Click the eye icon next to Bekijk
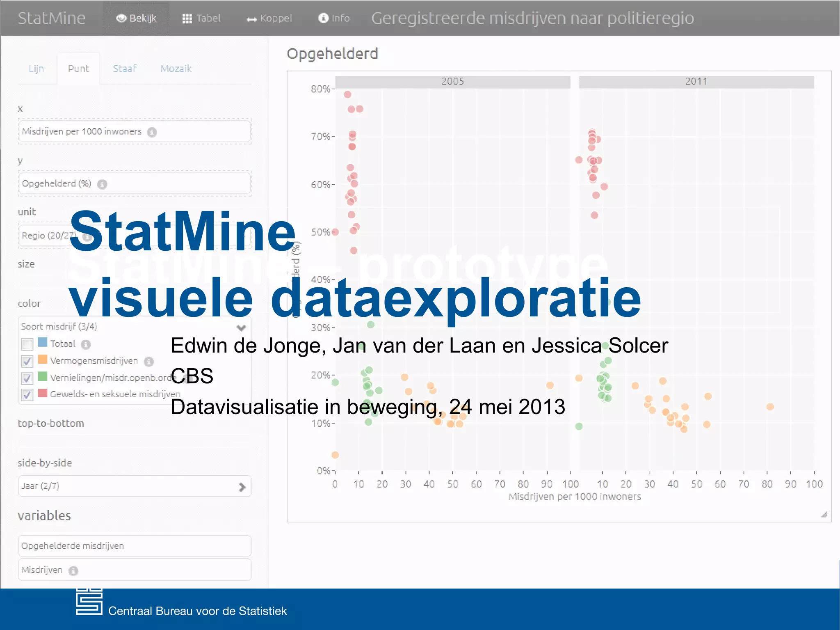The width and height of the screenshot is (840, 630). [121, 18]
